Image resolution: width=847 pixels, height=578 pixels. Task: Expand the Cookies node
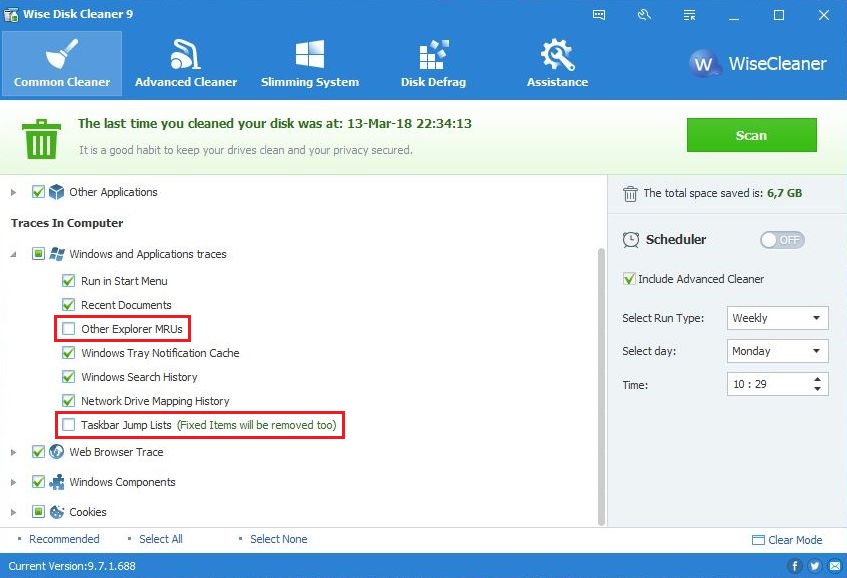pos(14,512)
